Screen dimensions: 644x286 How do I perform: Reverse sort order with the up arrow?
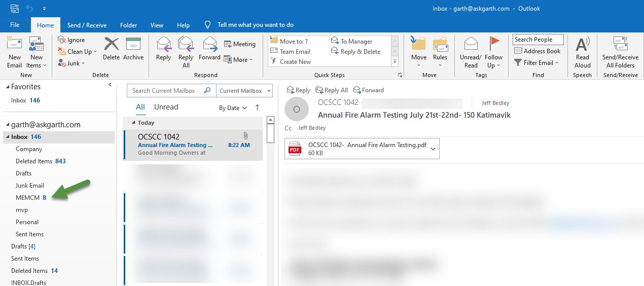coord(257,108)
